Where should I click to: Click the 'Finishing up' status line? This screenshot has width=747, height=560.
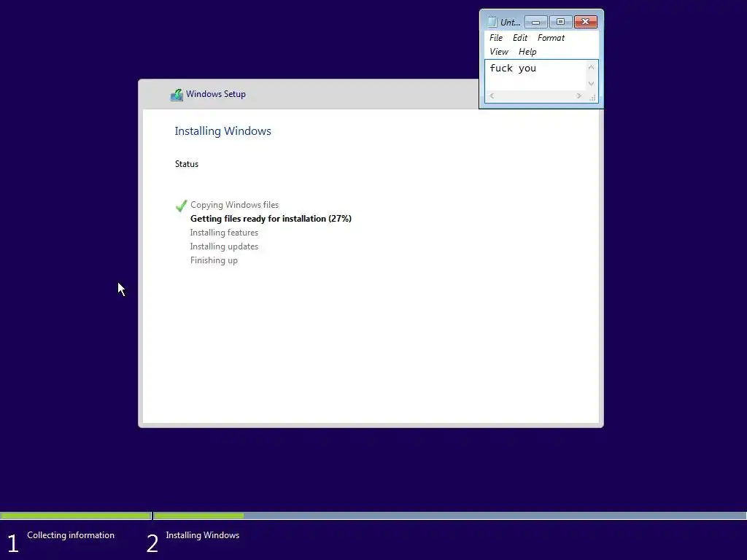click(214, 260)
